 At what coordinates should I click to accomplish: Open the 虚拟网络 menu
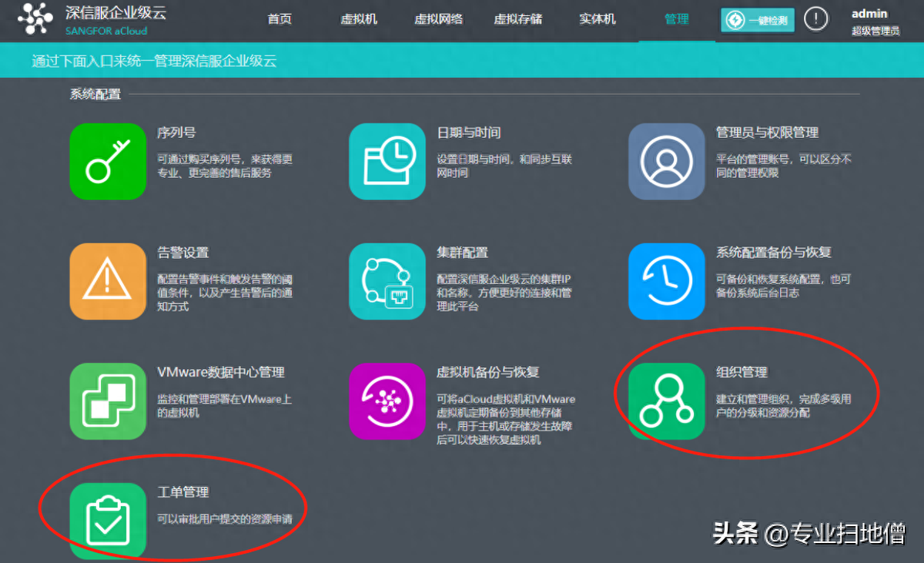(439, 21)
